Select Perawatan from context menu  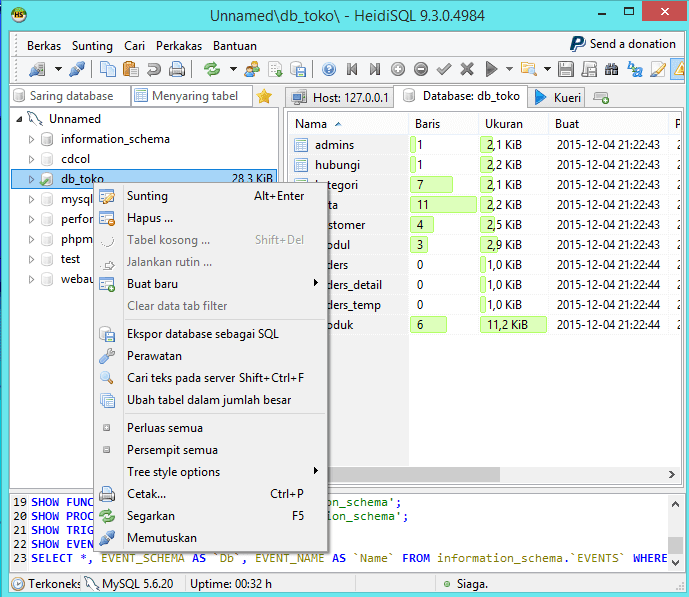(x=211, y=356)
